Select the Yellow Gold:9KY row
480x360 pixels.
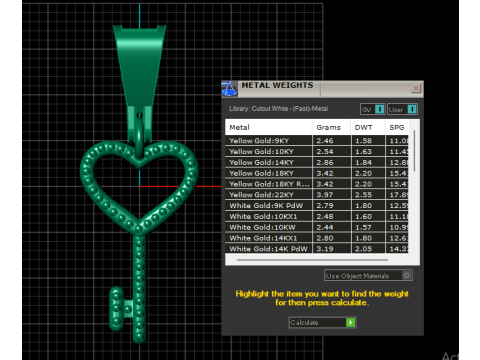click(317, 141)
